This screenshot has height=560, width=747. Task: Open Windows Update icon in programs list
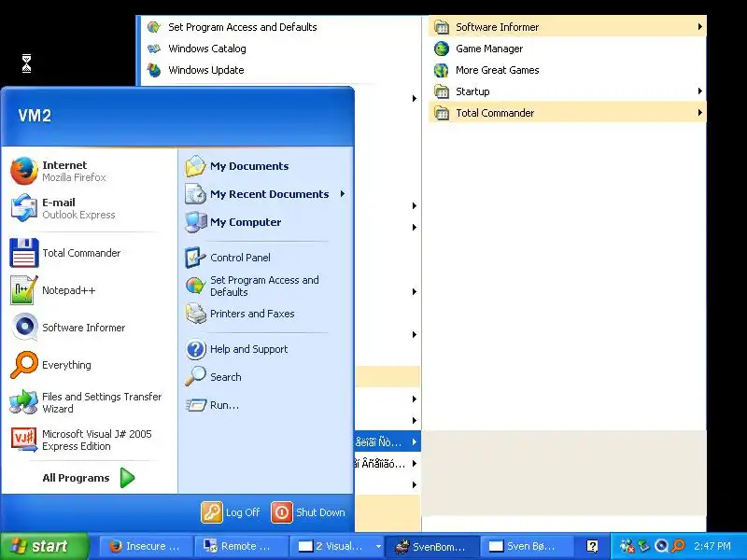tap(154, 70)
